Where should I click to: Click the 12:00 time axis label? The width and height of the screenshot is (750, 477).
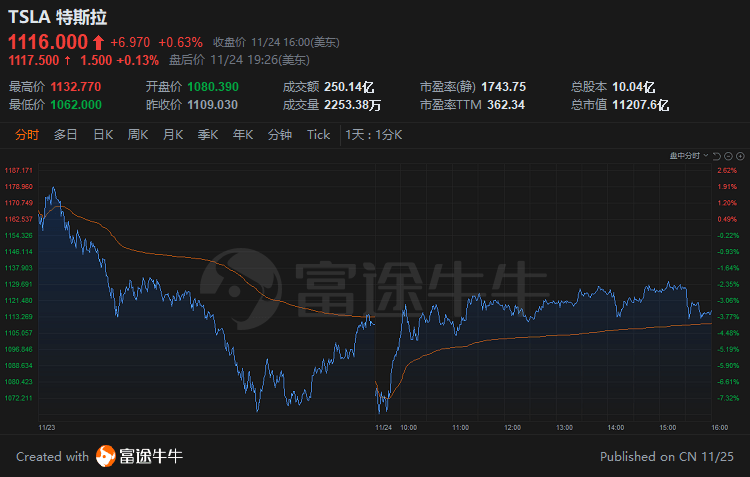click(x=512, y=428)
